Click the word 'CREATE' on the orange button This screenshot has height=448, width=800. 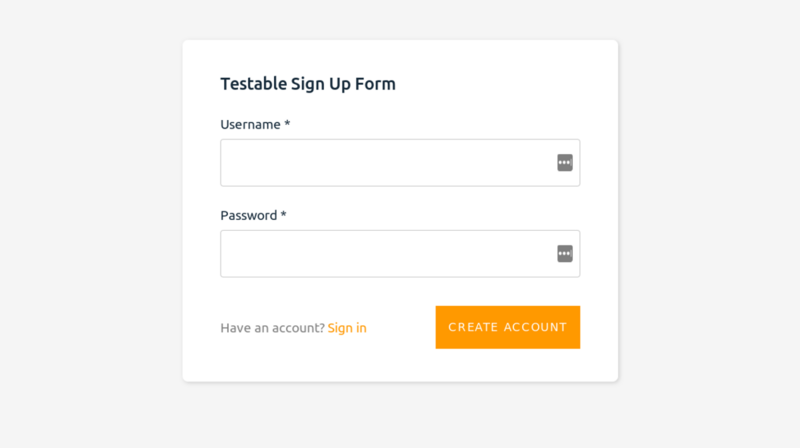[472, 328]
